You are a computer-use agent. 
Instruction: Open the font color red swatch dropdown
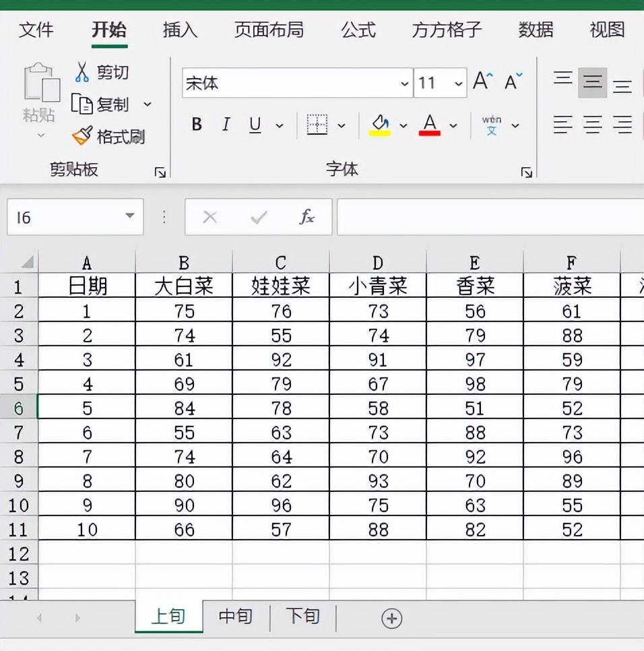tap(453, 125)
